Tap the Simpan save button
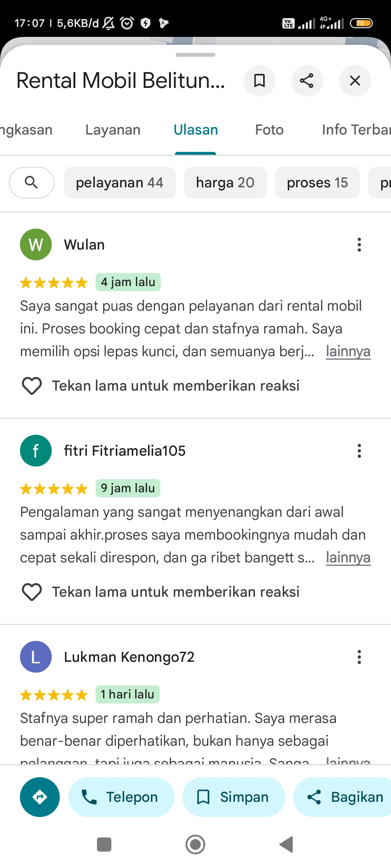The height and width of the screenshot is (868, 391). 234,797
